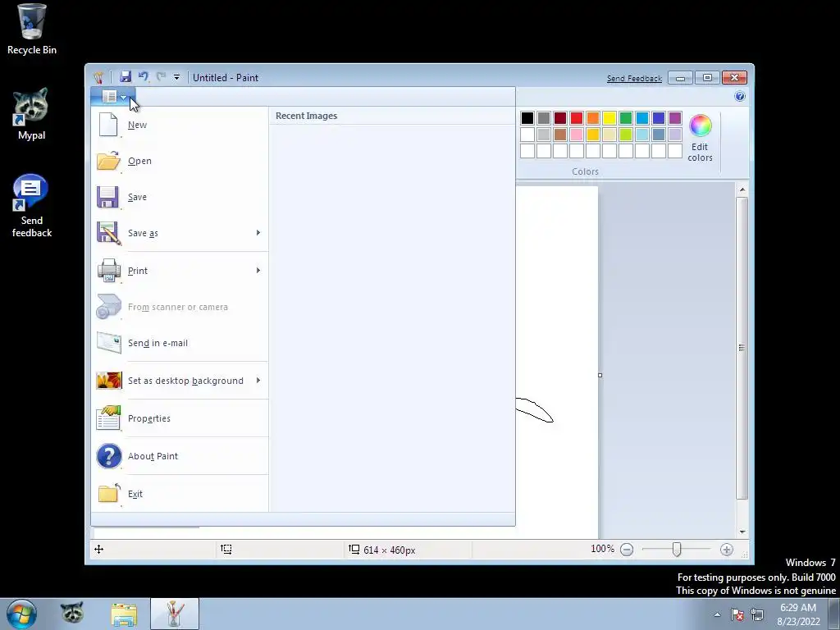This screenshot has height=630, width=840.
Task: Click the zoom in plus icon
Action: pyautogui.click(x=727, y=550)
